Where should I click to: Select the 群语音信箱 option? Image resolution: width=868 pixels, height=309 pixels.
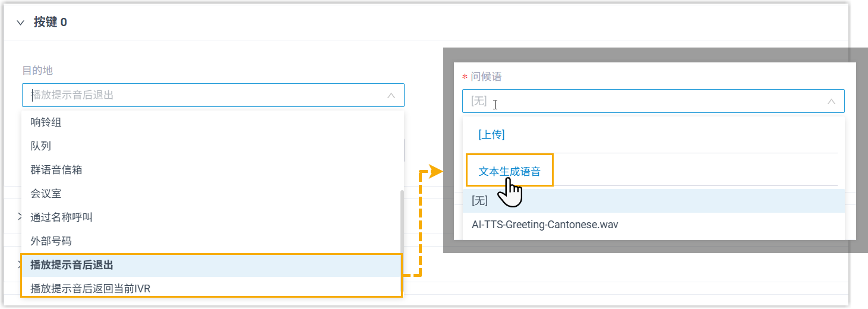(x=56, y=170)
